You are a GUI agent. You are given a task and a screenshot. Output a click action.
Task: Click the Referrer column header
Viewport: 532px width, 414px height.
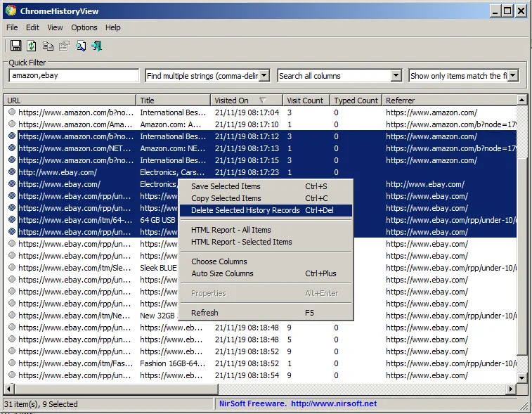(450, 101)
